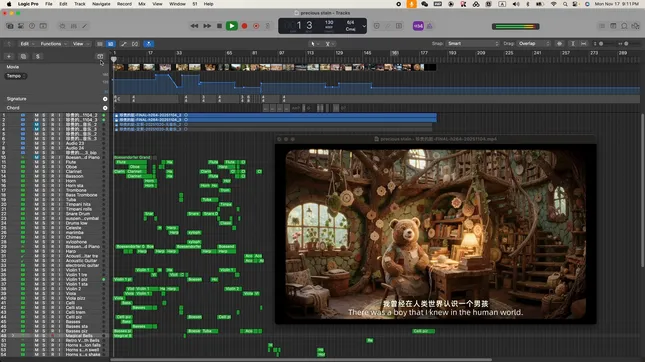The image size is (645, 362).
Task: Solo the Oboe track
Action: click(x=44, y=167)
